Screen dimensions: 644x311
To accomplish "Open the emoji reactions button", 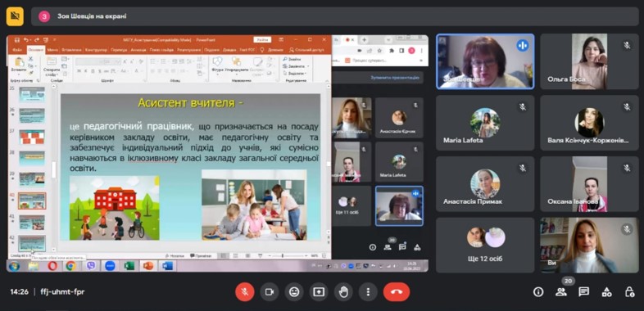I will click(294, 292).
